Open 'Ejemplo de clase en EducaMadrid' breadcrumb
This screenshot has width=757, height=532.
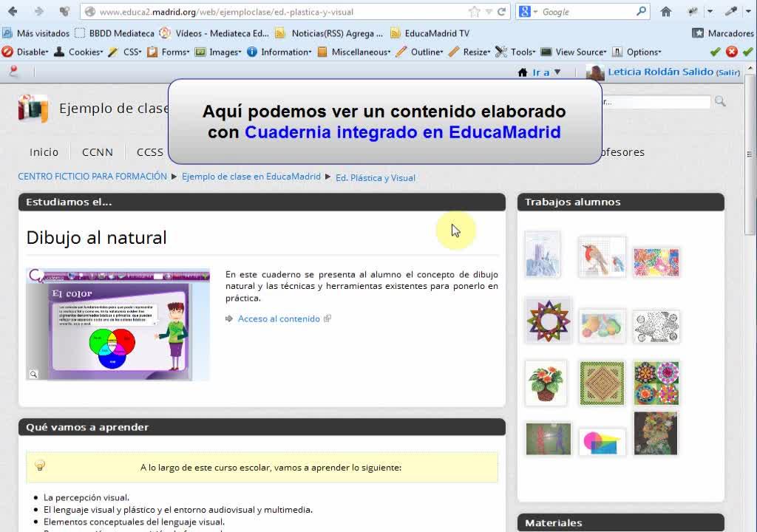point(251,177)
